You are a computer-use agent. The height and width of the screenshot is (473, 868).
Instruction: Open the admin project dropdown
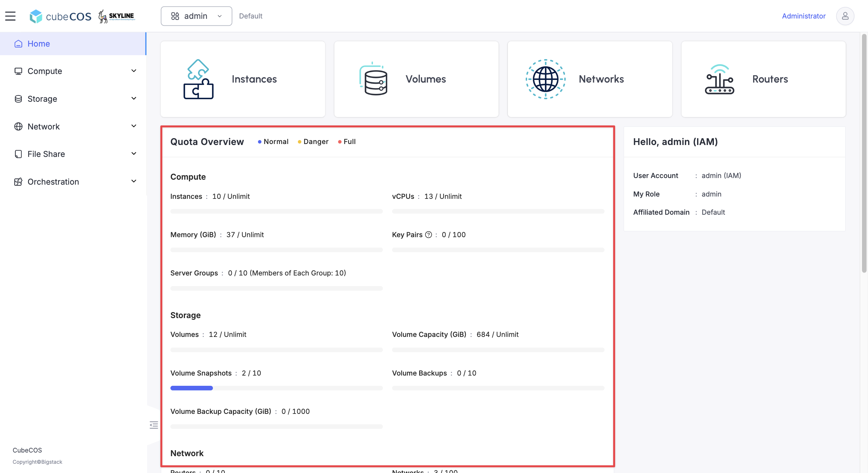click(196, 16)
